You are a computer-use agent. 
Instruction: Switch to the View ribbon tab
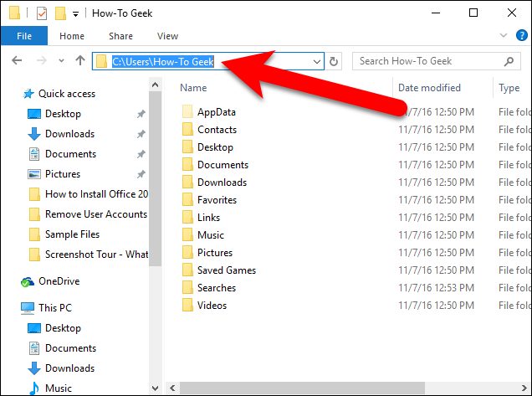(x=167, y=36)
